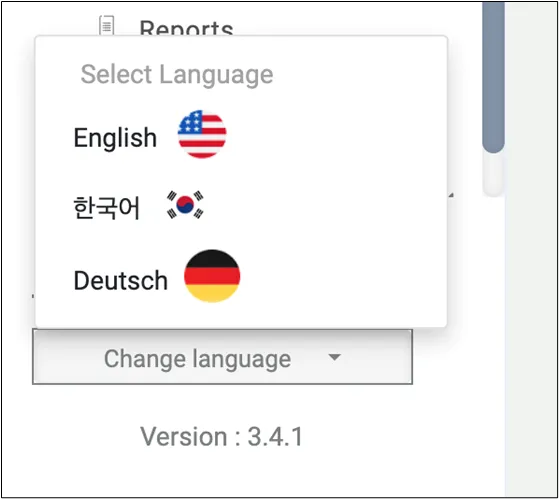This screenshot has width=559, height=499.
Task: Click the Change language dropdown arrow
Action: point(334,357)
